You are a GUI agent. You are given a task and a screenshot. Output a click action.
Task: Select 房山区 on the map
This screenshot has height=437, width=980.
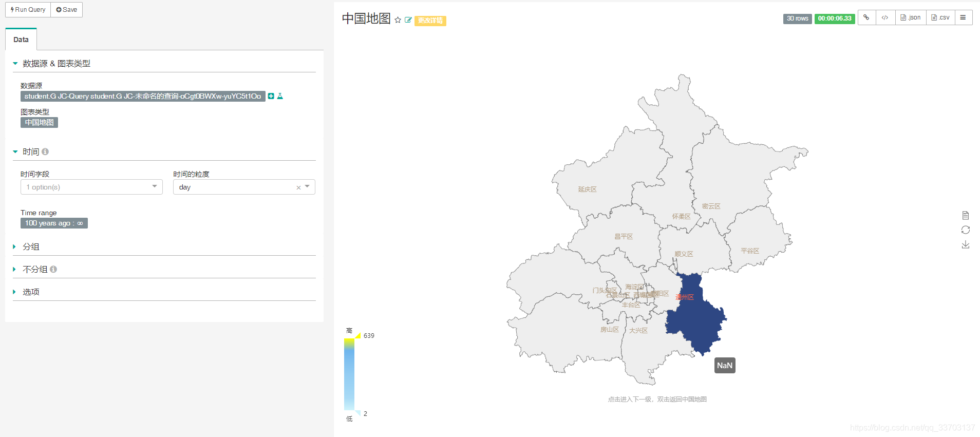click(x=610, y=330)
